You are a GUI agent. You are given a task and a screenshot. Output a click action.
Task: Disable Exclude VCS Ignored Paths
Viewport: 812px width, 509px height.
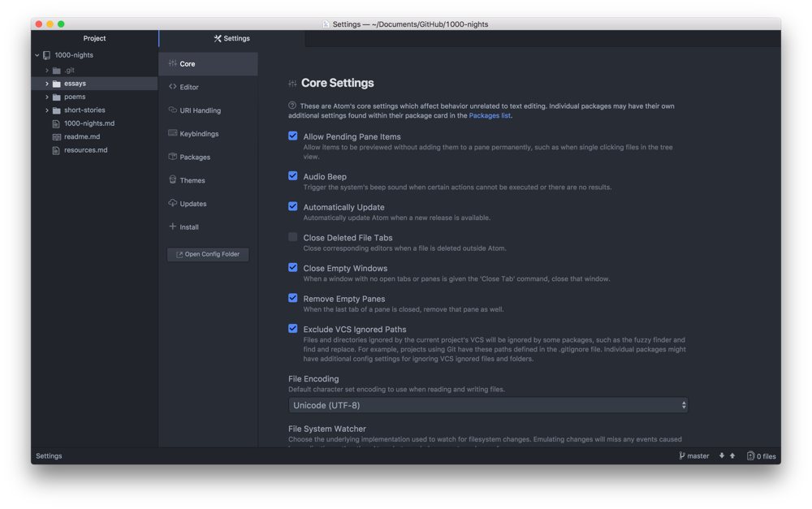pyautogui.click(x=292, y=328)
